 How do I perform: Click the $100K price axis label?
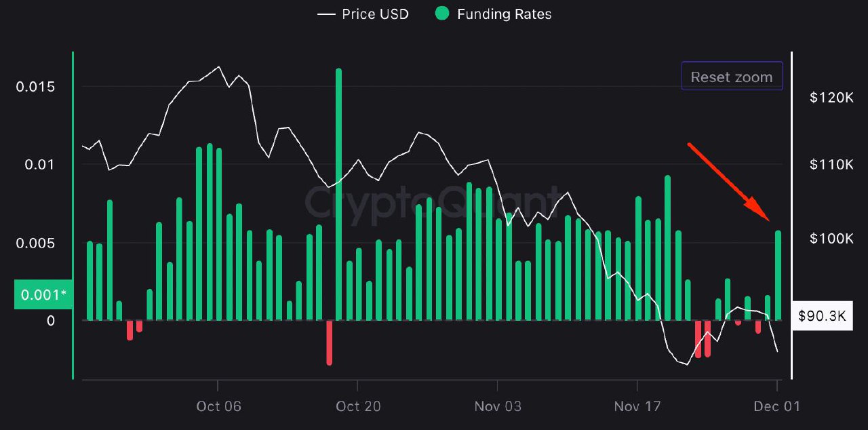(831, 238)
